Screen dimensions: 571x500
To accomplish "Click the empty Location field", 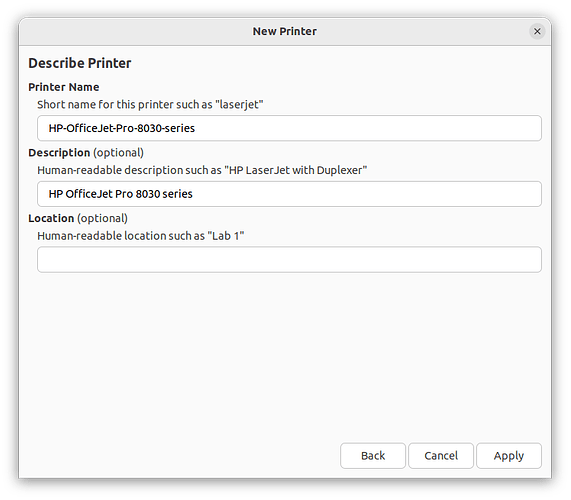I will click(x=289, y=259).
